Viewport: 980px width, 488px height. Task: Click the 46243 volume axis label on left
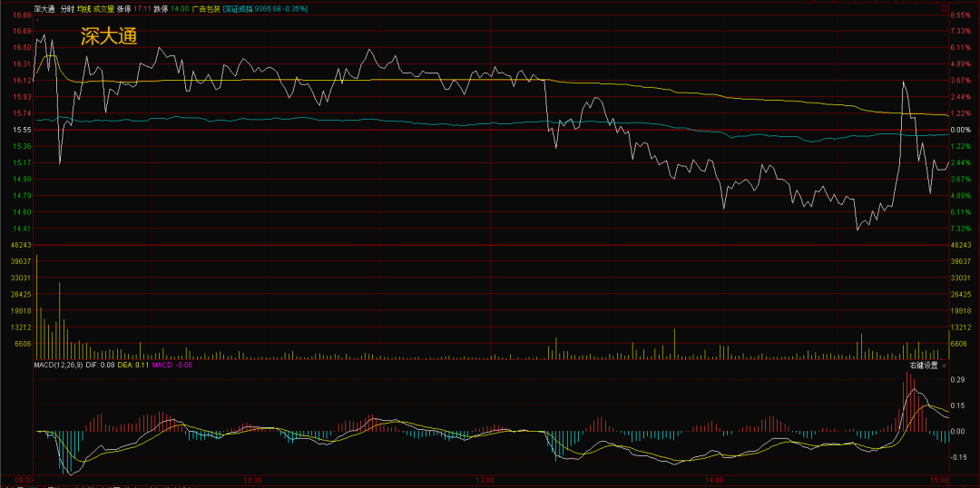pos(22,245)
